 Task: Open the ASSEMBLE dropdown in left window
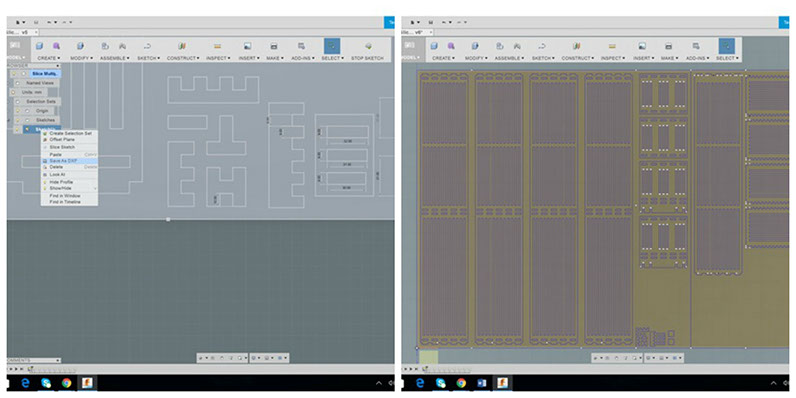[114, 58]
